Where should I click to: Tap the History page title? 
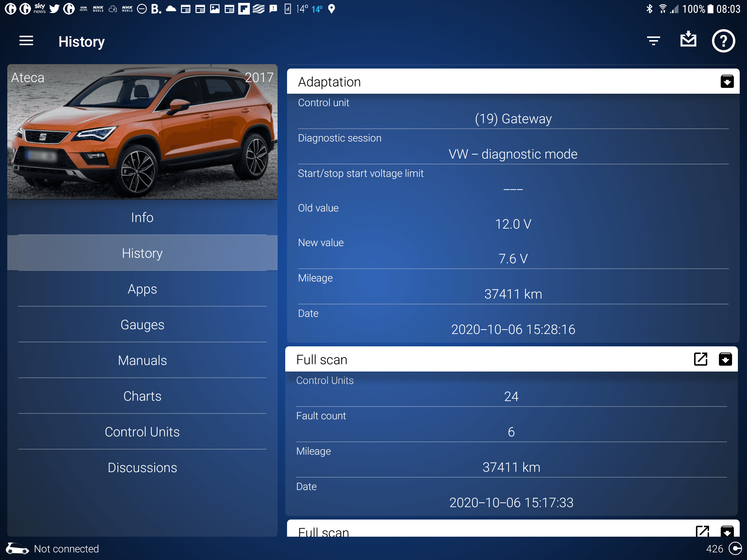click(81, 42)
